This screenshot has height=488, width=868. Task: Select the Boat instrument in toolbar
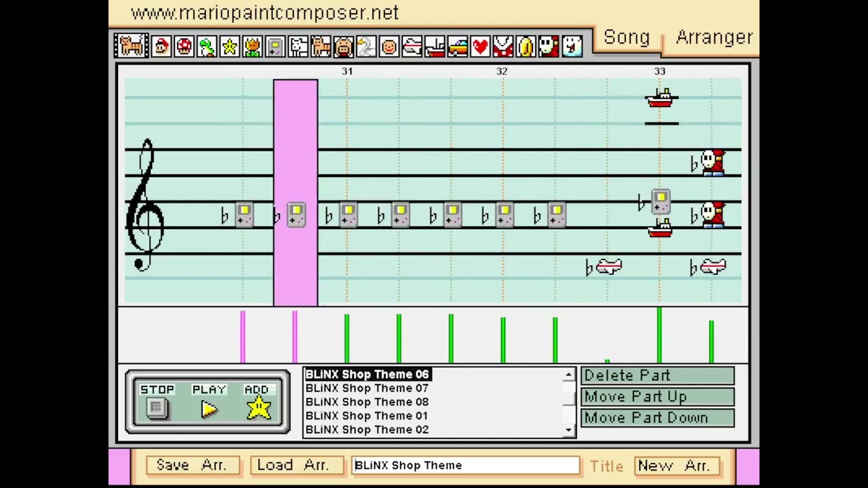pos(435,46)
